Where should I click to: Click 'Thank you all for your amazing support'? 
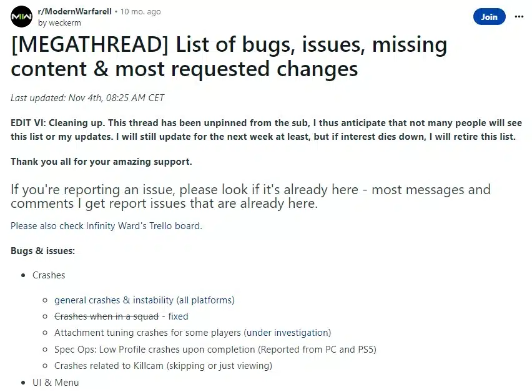(101, 162)
